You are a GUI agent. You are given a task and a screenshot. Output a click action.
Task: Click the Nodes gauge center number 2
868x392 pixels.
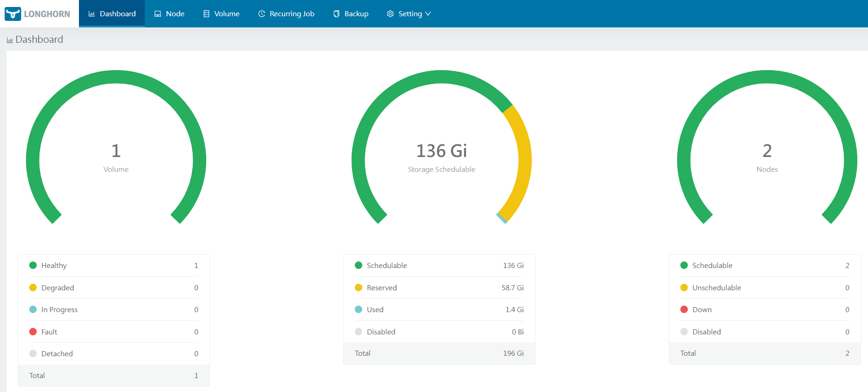[x=767, y=151]
